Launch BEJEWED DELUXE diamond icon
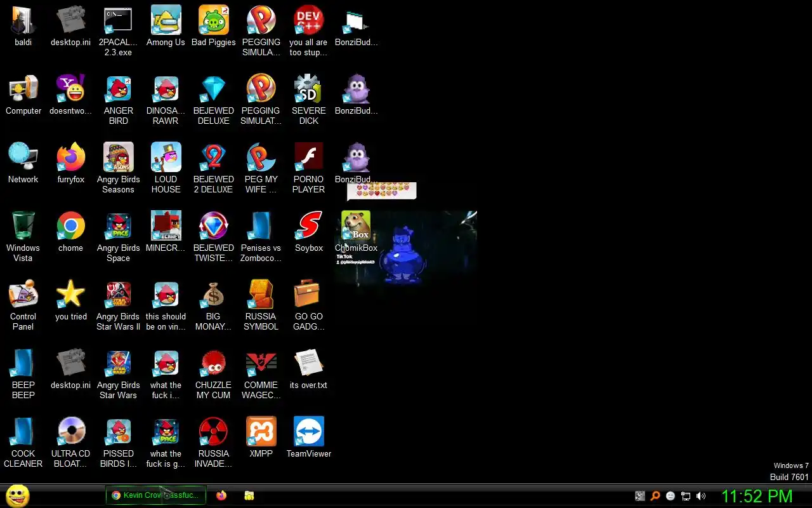The height and width of the screenshot is (508, 812). (213, 89)
